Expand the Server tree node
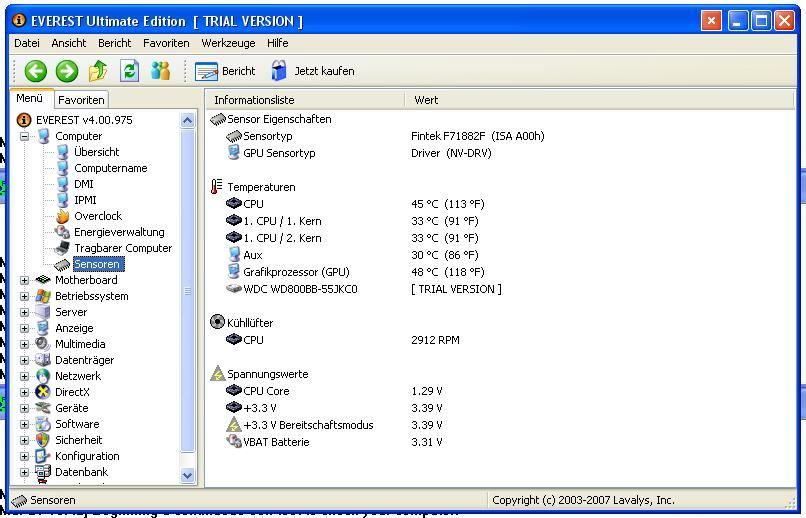 pos(24,312)
